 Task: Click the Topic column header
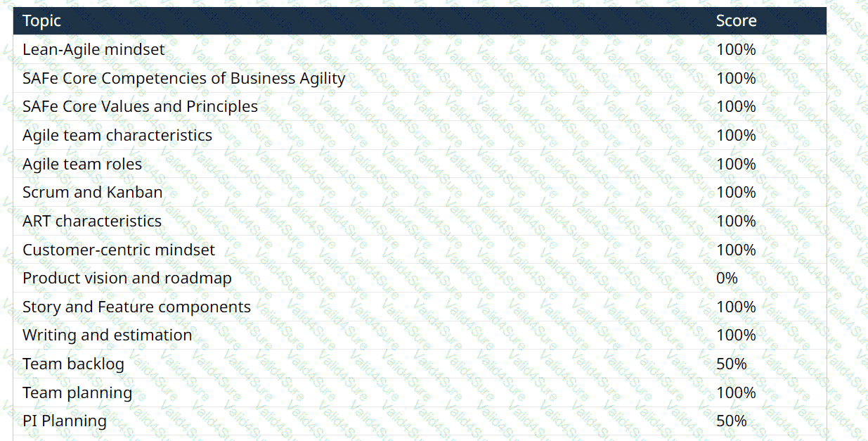(x=41, y=21)
